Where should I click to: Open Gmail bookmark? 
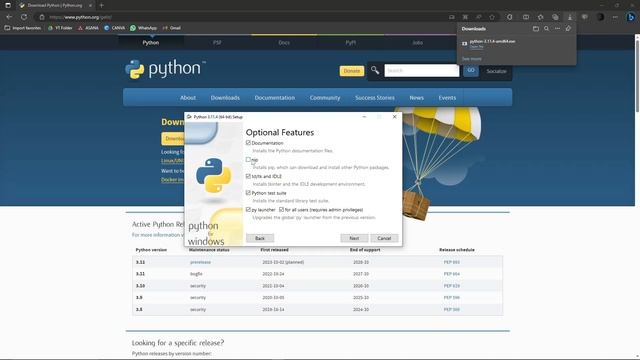click(x=172, y=28)
